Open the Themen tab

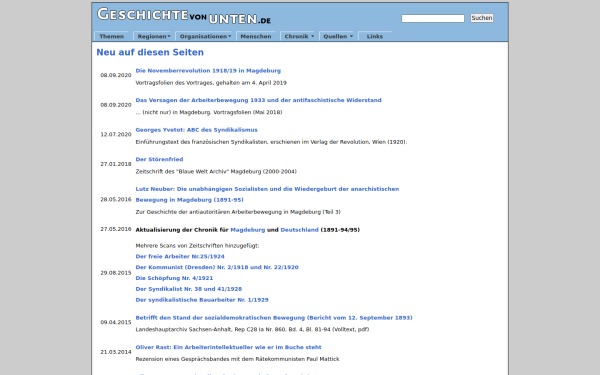click(111, 36)
